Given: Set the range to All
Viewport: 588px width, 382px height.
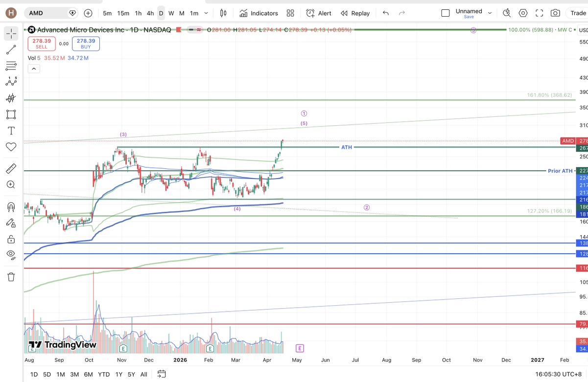Looking at the screenshot, I should click(x=143, y=374).
